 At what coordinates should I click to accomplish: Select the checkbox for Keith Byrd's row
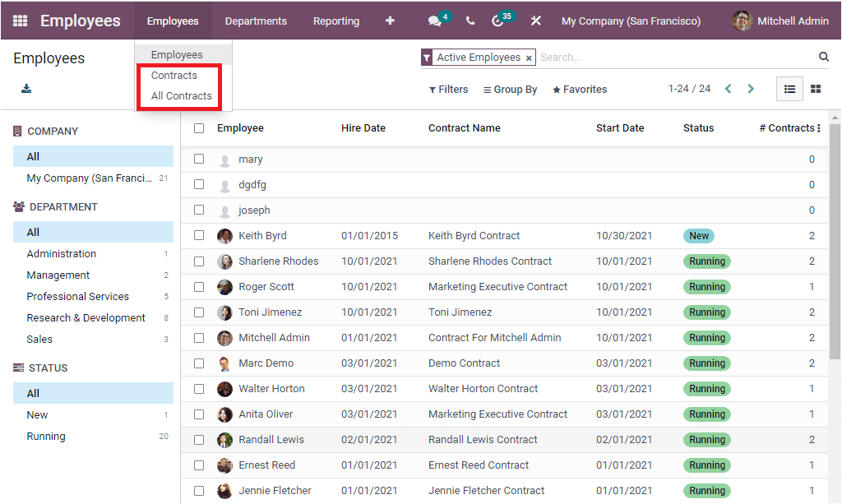(198, 235)
